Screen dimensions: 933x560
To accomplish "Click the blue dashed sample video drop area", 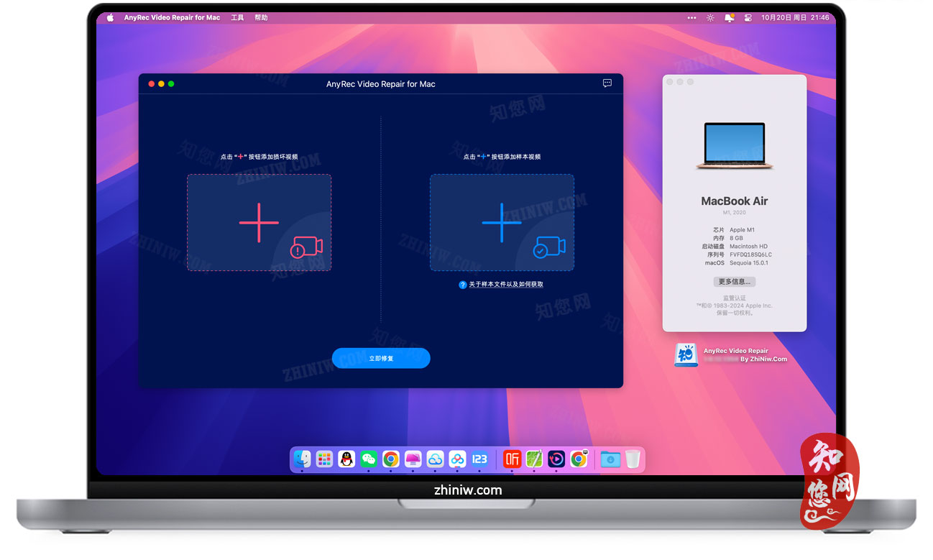I will [502, 222].
